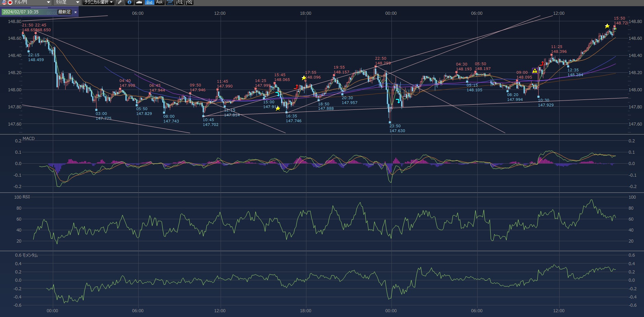The width and height of the screenshot is (644, 317).
Task: Close the date panel with the × button
Action: click(x=75, y=12)
